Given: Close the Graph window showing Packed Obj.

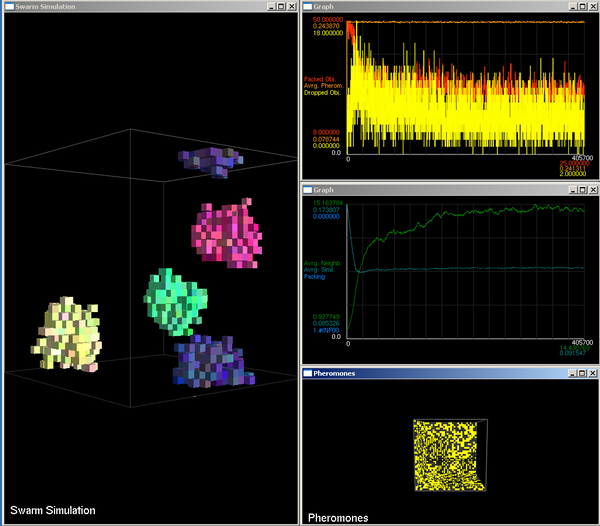Looking at the screenshot, I should click(592, 6).
